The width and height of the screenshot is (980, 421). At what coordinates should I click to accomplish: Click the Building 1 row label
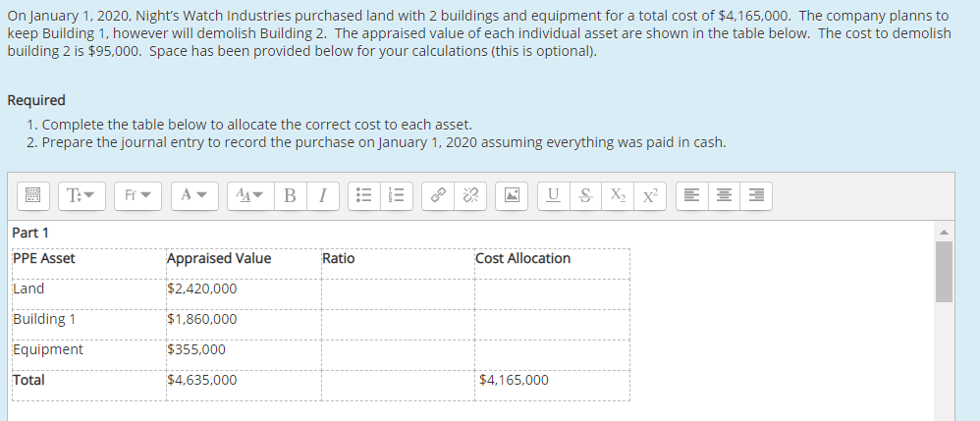point(44,319)
